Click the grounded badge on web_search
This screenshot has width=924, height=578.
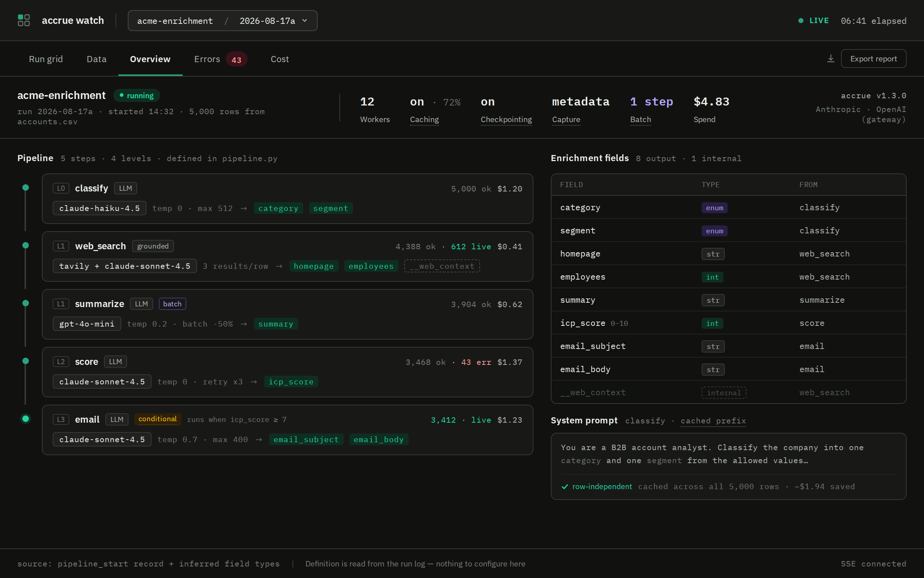coord(153,246)
